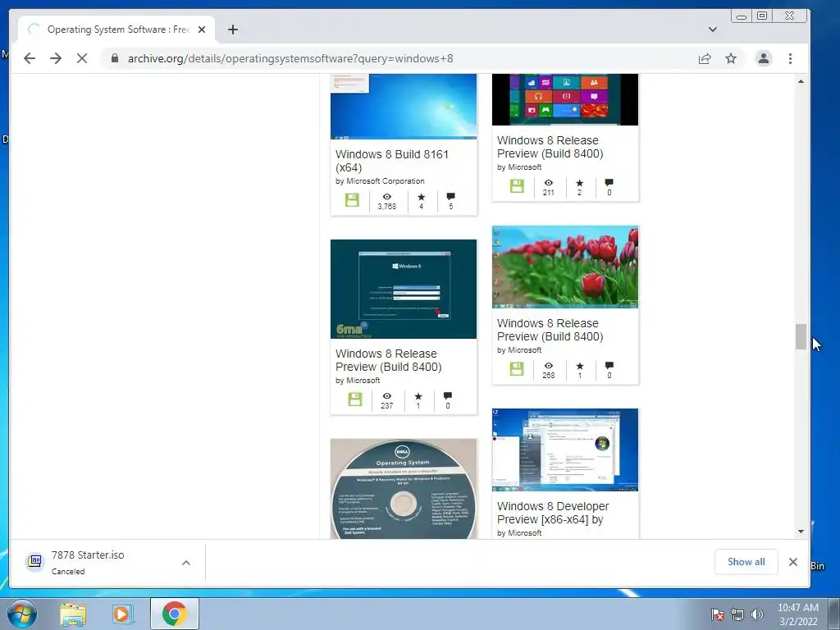Open clock showing 10:47 AM
The height and width of the screenshot is (630, 840).
point(798,614)
